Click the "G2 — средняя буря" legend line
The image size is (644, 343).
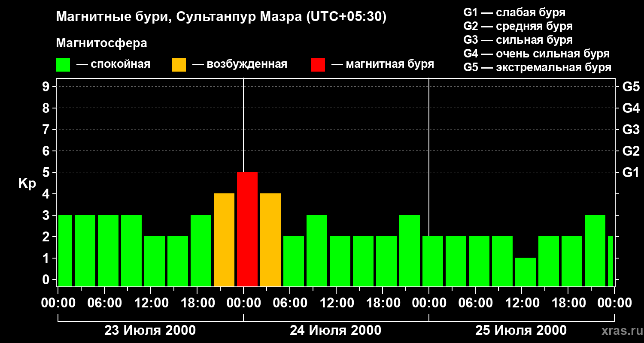coord(518,26)
